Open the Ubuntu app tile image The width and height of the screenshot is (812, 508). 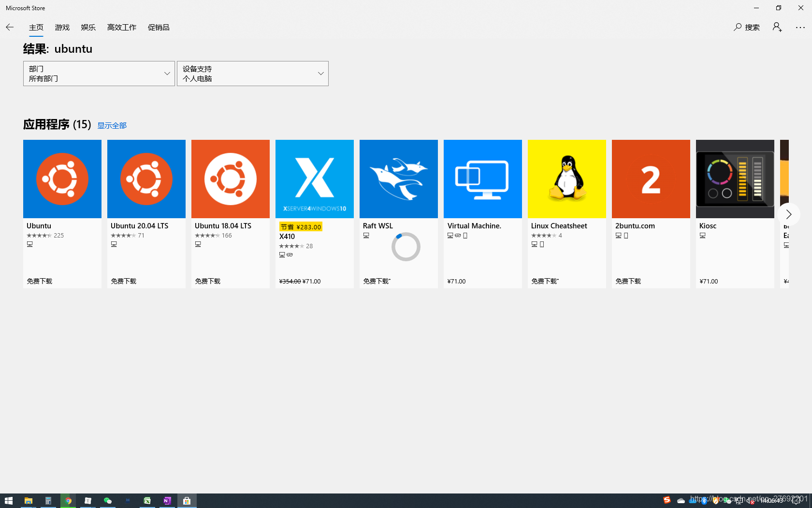tap(62, 179)
